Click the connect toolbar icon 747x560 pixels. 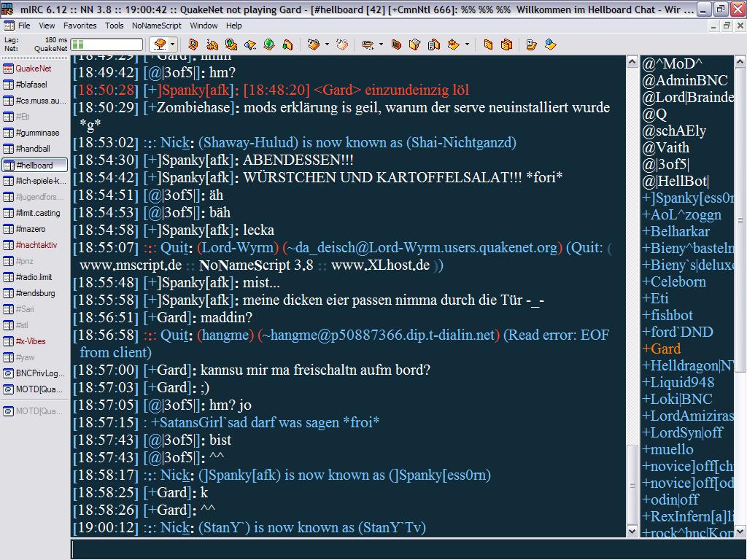(160, 44)
